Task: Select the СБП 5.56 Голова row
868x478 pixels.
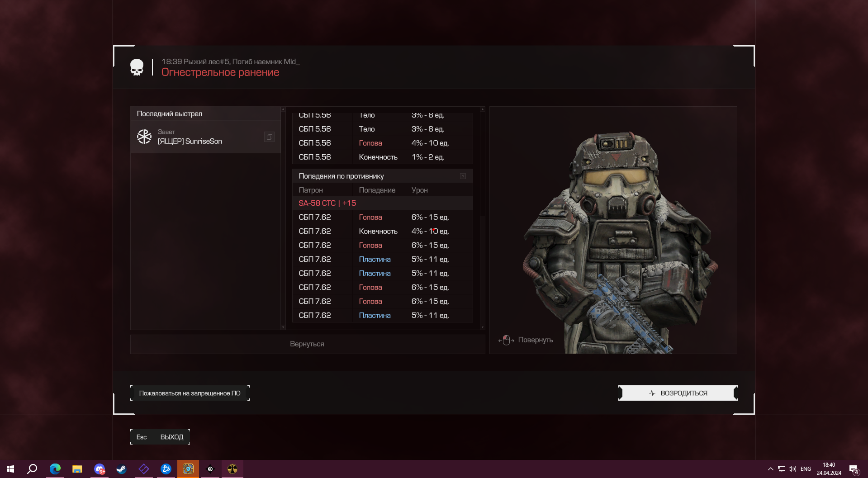Action: point(383,143)
